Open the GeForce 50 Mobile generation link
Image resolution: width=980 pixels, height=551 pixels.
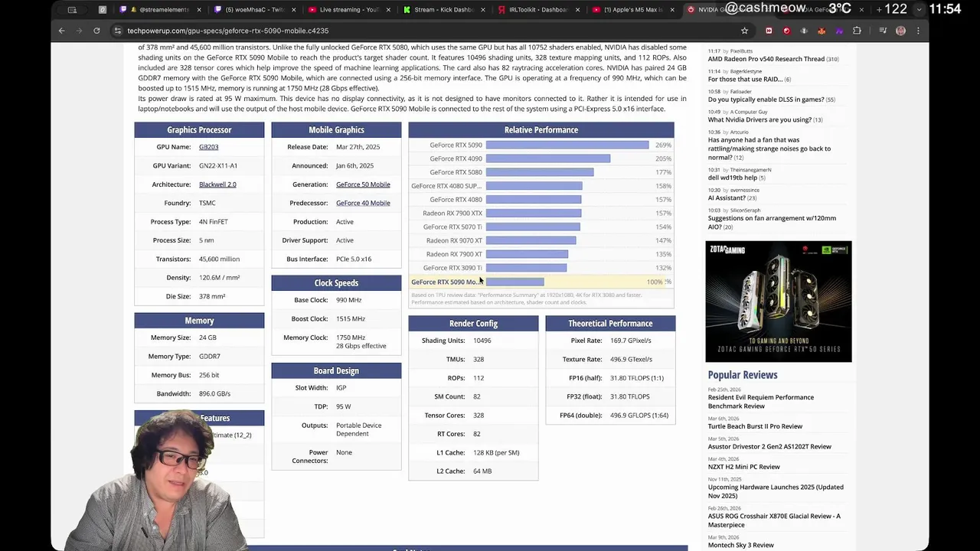363,184
